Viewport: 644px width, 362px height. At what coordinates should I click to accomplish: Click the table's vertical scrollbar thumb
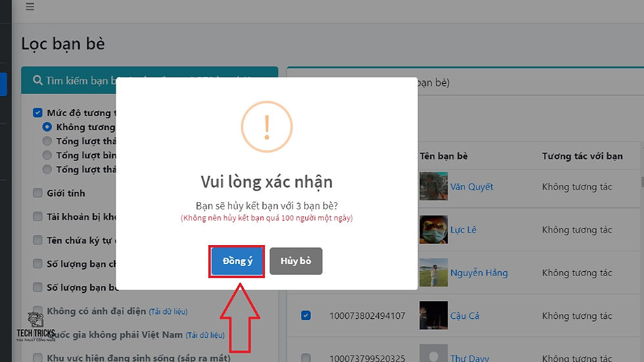point(642,181)
